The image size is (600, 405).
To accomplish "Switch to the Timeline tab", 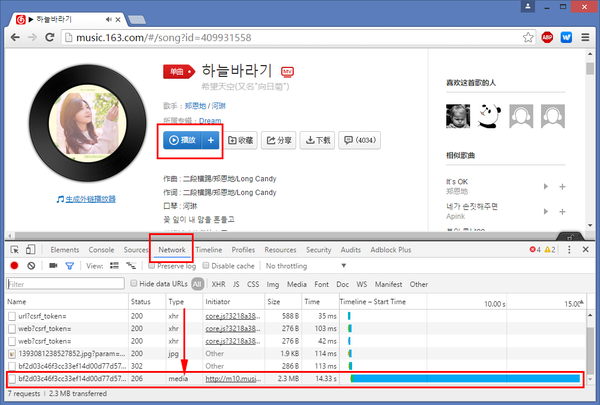I will [x=209, y=250].
